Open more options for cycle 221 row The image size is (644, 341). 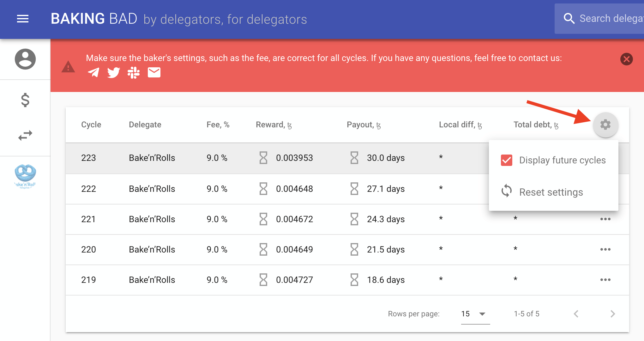605,219
